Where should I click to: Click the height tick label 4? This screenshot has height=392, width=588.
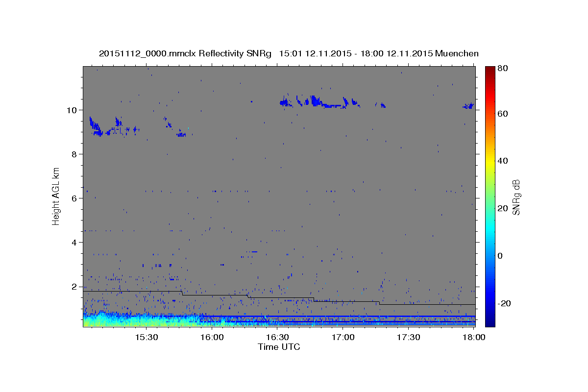tap(74, 242)
